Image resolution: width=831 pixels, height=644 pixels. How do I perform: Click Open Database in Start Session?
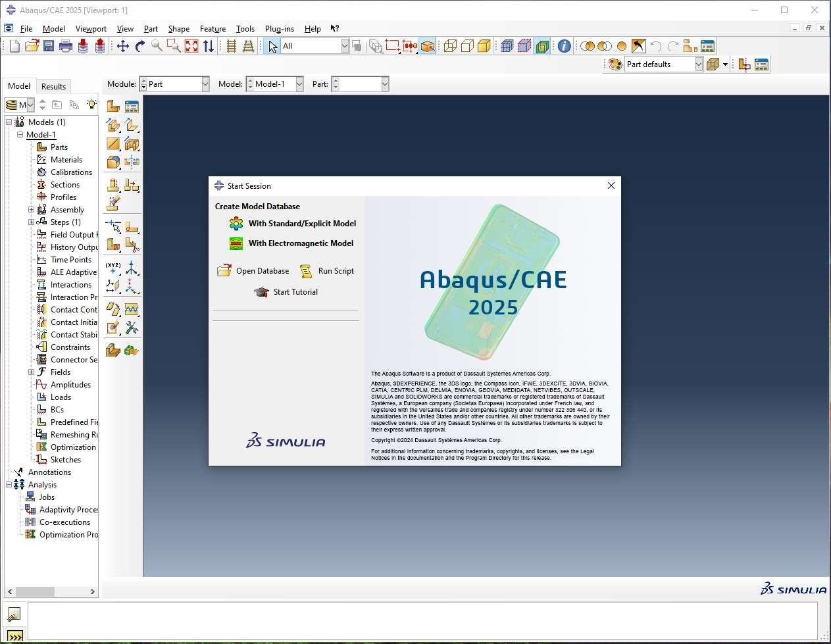253,271
